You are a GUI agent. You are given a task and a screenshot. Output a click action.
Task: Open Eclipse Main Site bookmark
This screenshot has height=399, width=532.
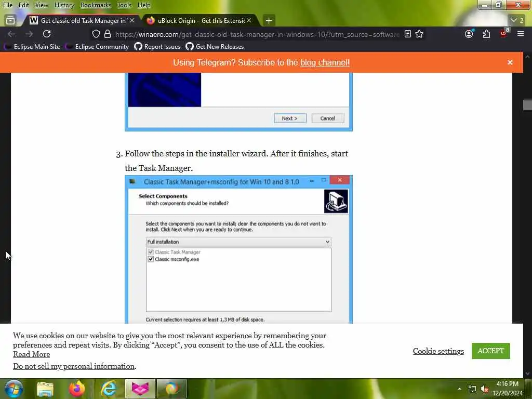[32, 46]
